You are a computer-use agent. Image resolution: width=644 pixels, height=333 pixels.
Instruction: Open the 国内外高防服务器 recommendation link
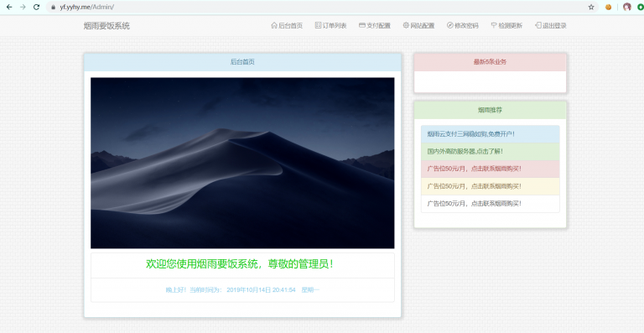coord(490,152)
